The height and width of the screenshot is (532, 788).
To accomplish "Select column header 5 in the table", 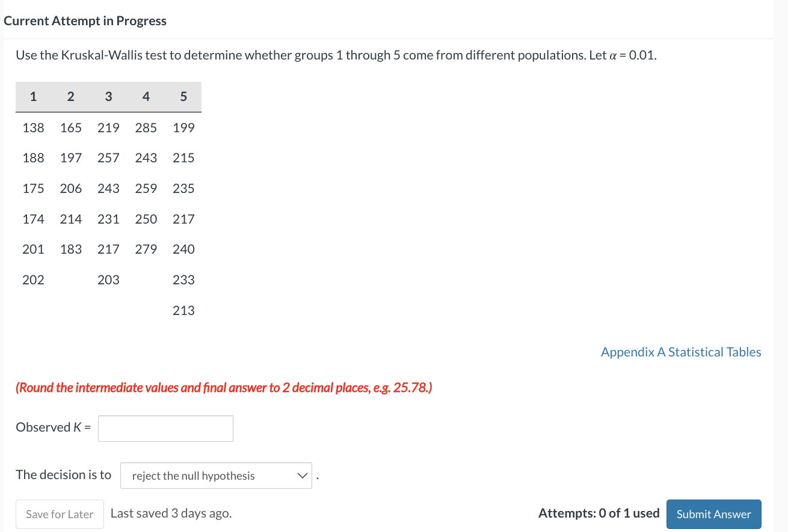I will [183, 97].
